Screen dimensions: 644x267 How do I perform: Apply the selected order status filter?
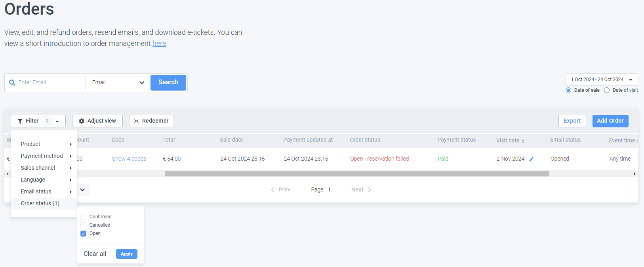(127, 254)
